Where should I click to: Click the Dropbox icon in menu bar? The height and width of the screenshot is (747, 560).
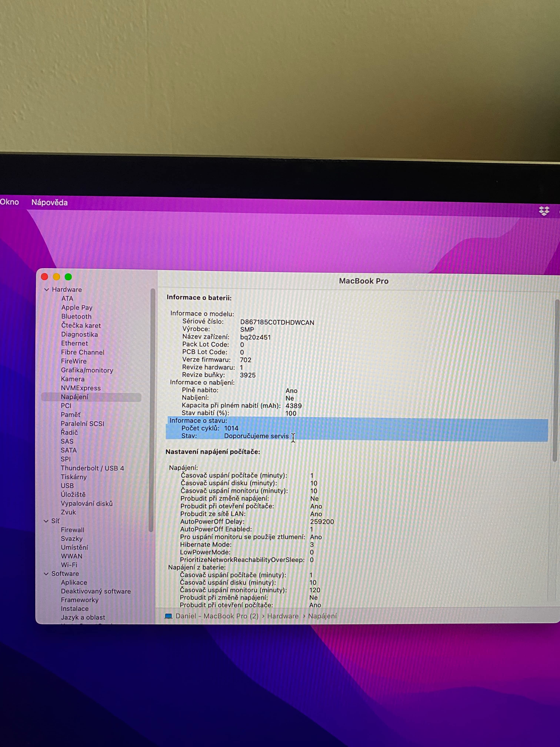[x=544, y=211]
